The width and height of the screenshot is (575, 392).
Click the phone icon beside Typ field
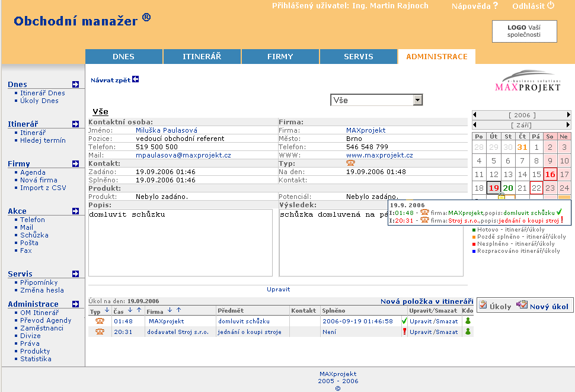click(x=350, y=163)
